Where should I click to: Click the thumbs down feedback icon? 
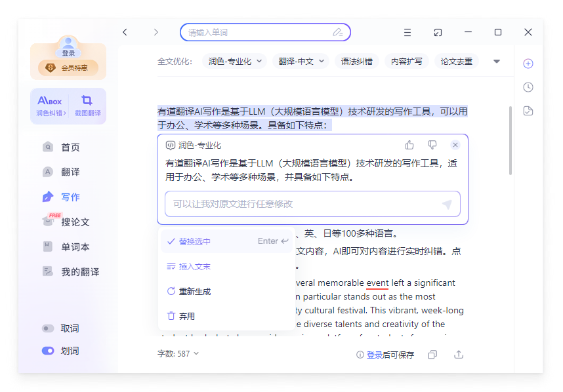tap(432, 145)
